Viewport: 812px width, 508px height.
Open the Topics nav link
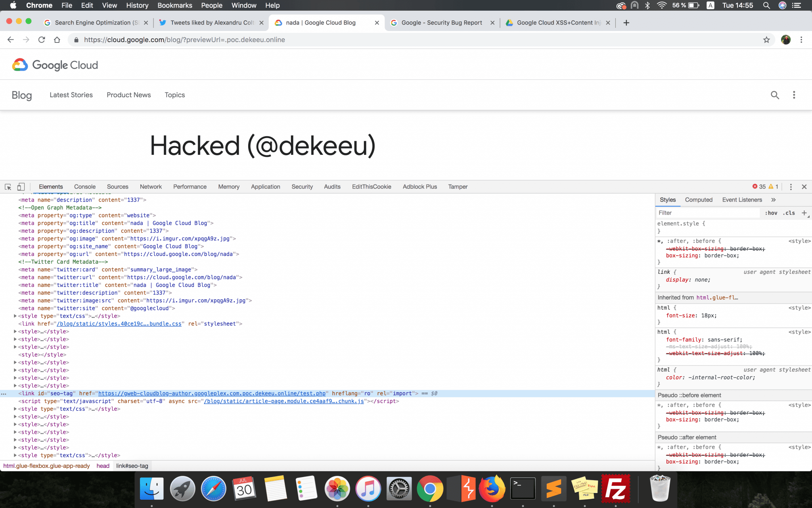(x=175, y=95)
